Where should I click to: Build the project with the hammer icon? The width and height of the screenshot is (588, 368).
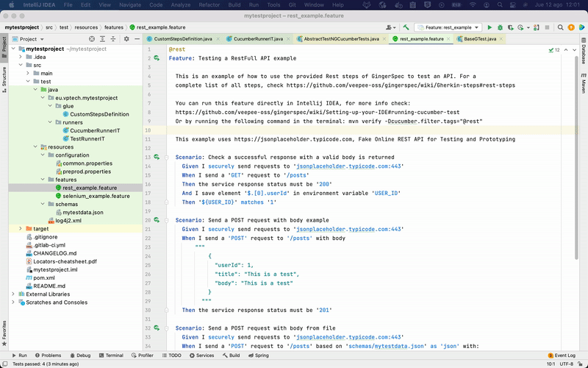pos(406,27)
